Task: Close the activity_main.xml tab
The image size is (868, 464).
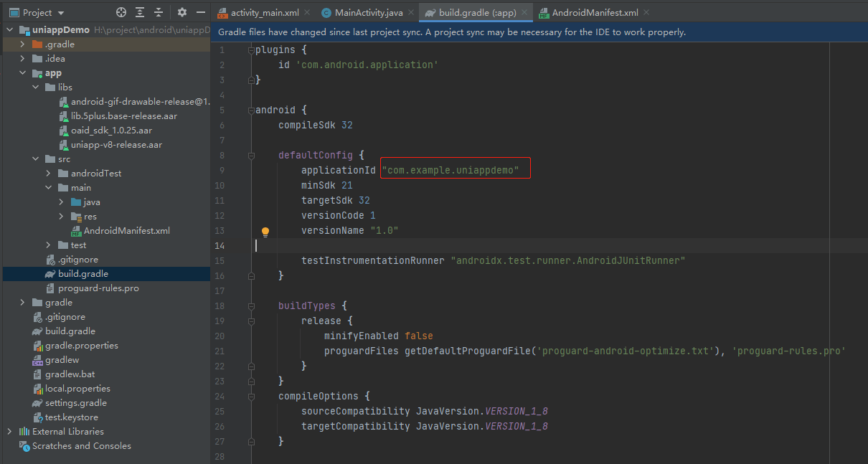Action: coord(307,12)
